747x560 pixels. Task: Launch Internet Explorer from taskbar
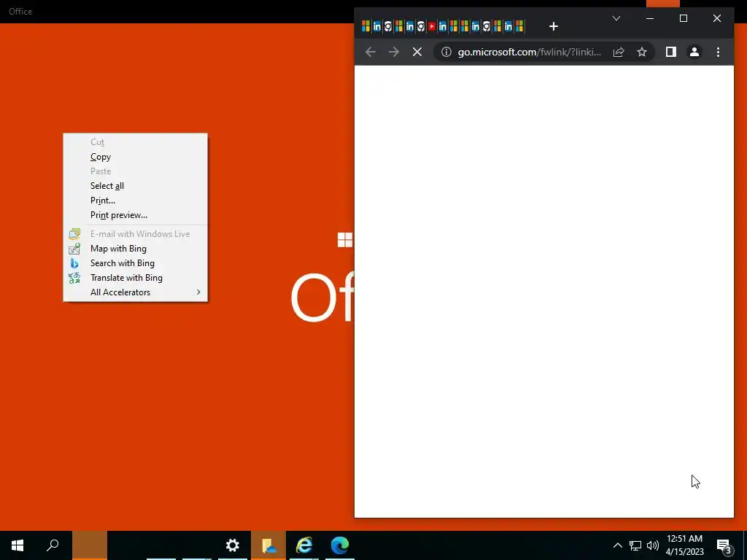(304, 545)
